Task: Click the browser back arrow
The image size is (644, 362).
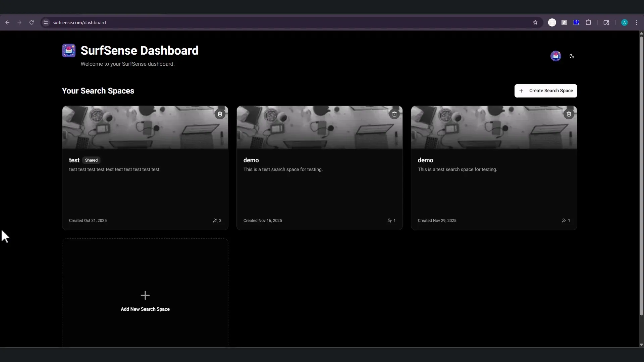Action: coord(7,22)
